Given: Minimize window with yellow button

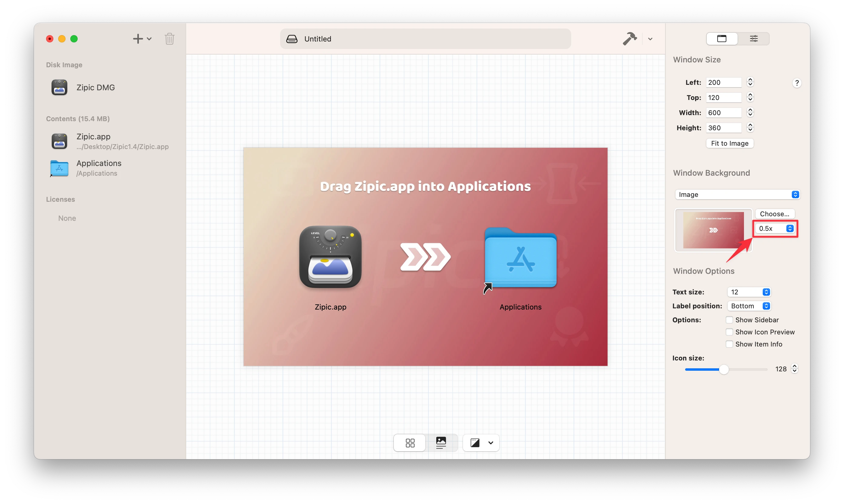Looking at the screenshot, I should (62, 39).
